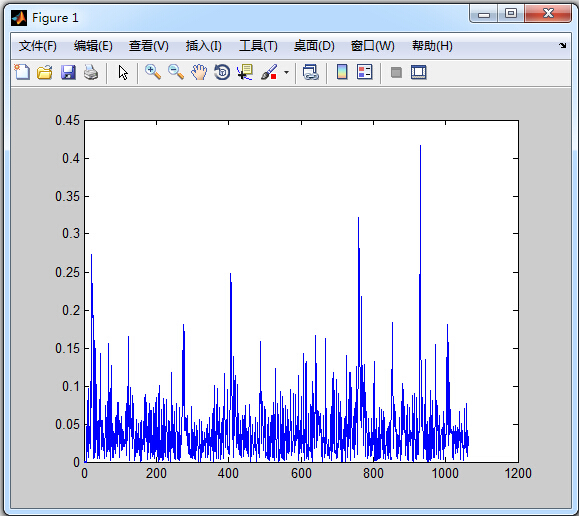Select the Zoom In magnifier tool
This screenshot has height=516, width=579.
[153, 72]
